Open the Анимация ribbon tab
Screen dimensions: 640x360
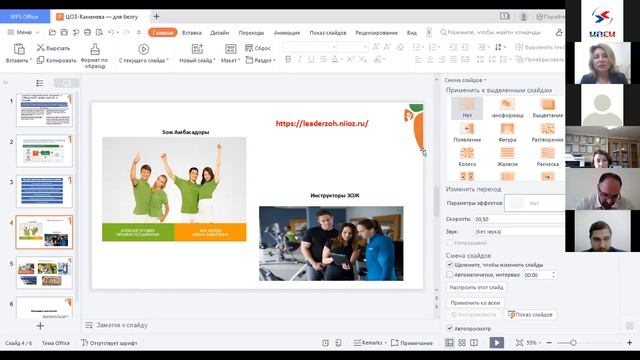click(x=287, y=33)
